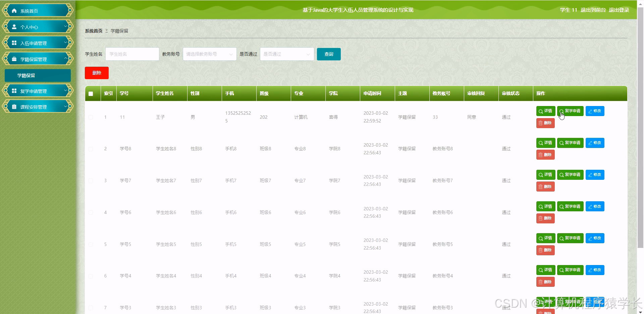Check the 学号3 row checkbox

coord(91,308)
